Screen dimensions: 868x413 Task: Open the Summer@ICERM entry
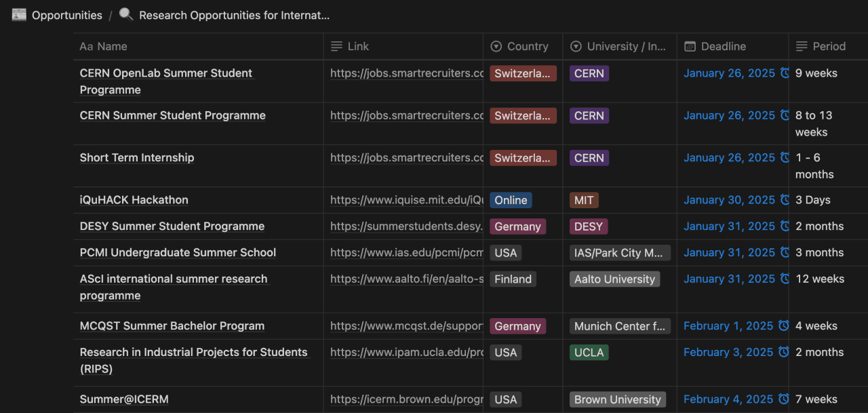point(124,399)
